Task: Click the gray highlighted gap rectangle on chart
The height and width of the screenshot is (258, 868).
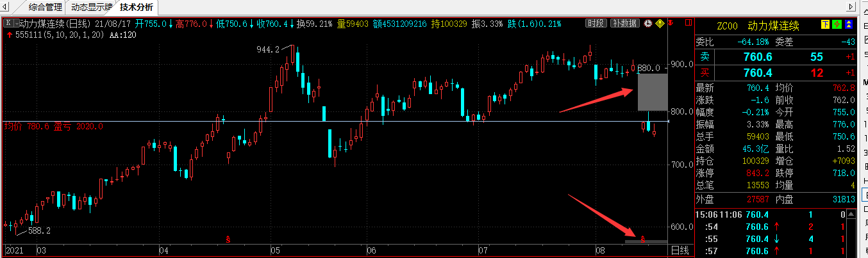Action: pyautogui.click(x=653, y=92)
